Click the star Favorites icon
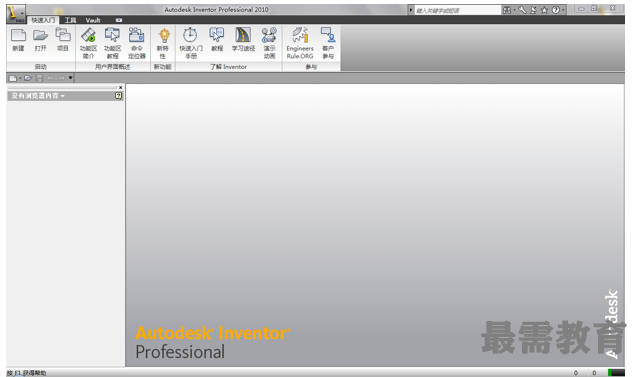633x377 pixels. [544, 10]
